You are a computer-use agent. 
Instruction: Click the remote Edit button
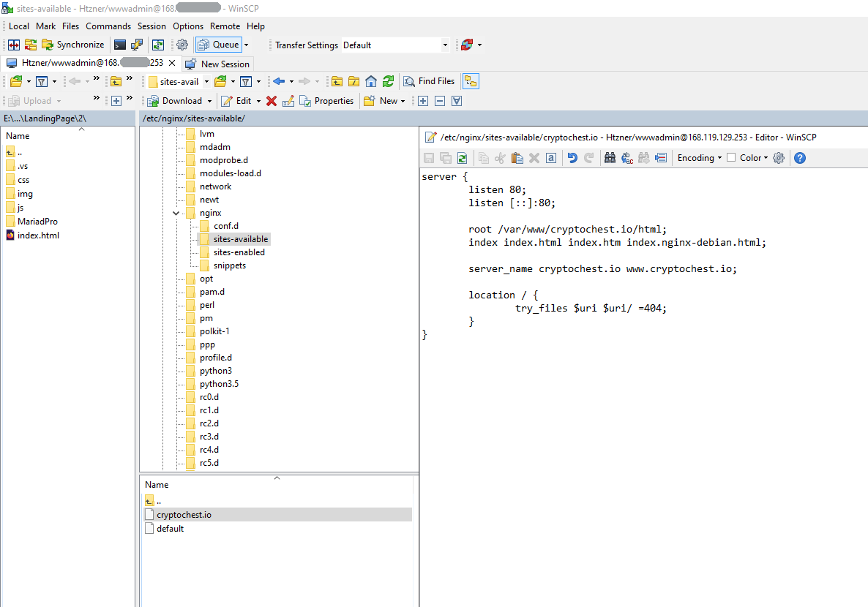click(236, 101)
